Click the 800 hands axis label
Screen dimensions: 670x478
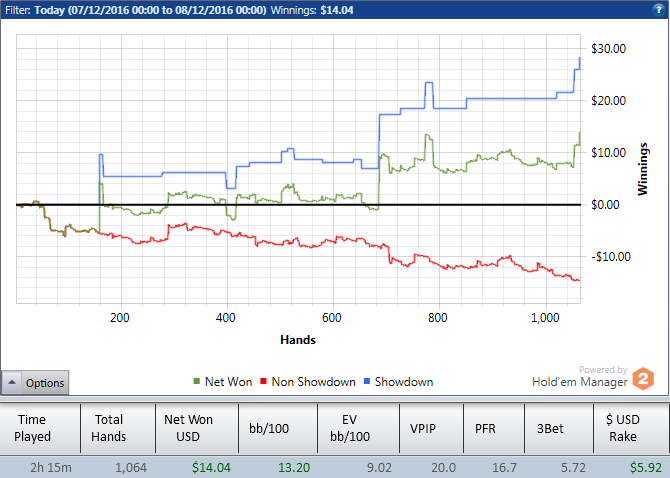point(438,318)
